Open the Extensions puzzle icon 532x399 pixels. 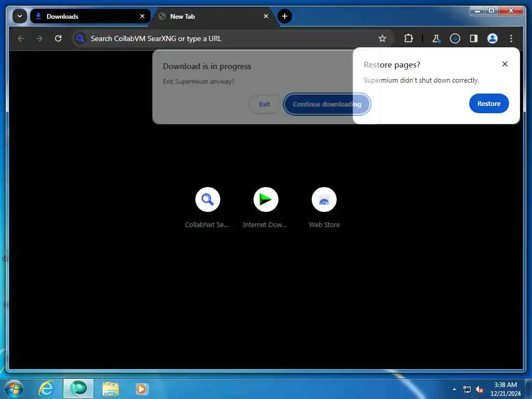click(408, 38)
